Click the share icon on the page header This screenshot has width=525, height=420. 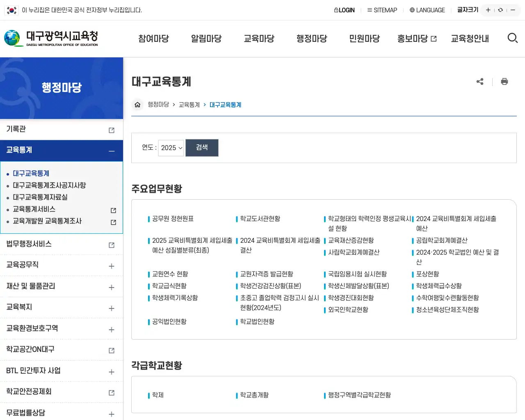pos(480,82)
